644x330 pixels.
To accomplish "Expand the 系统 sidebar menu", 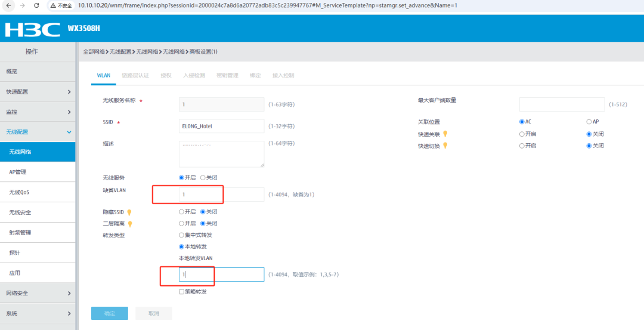I will 38,313.
